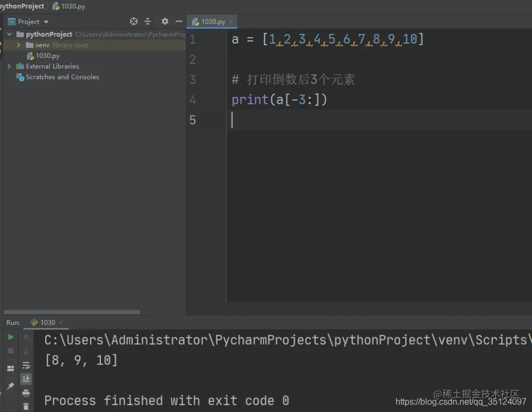
Task: Click the restore layout icon in Run panel
Action: pos(11,368)
